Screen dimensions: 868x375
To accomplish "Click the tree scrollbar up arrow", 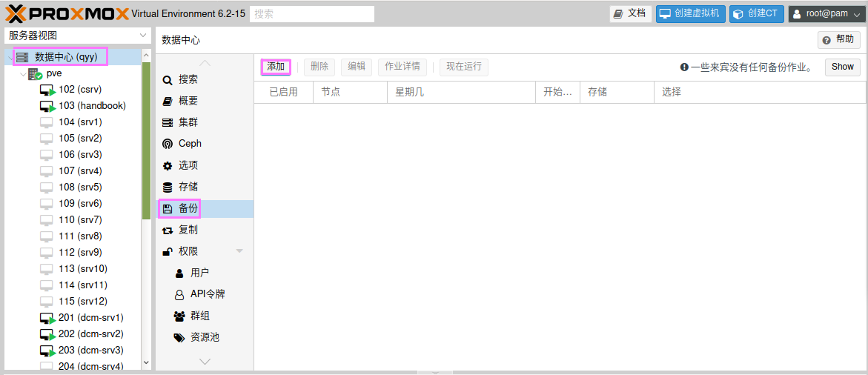I will pos(146,56).
